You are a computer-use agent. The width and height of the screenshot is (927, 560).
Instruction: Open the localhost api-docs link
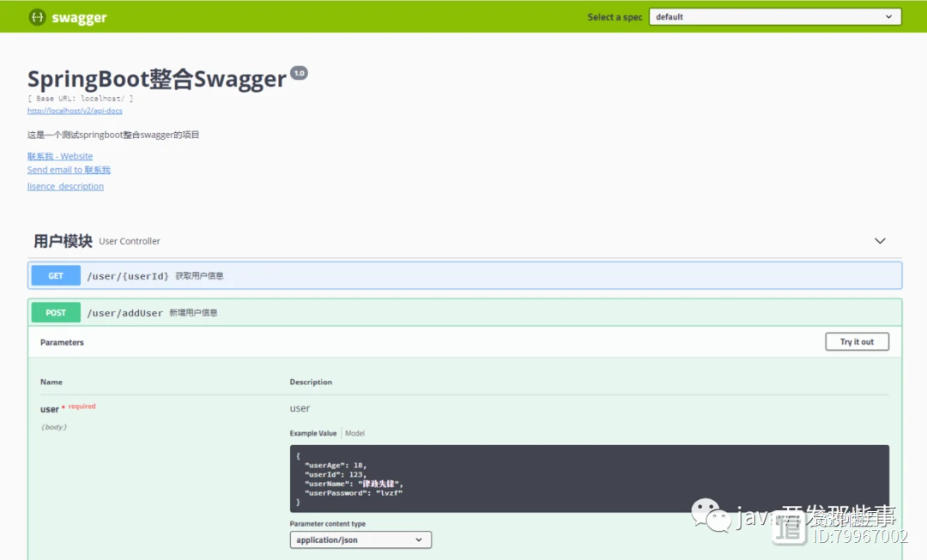click(x=75, y=111)
